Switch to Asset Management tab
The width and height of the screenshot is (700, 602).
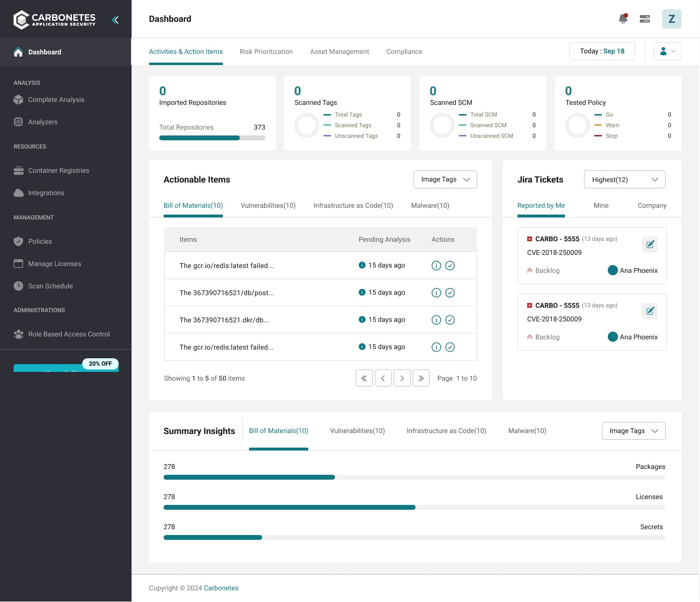click(x=339, y=52)
